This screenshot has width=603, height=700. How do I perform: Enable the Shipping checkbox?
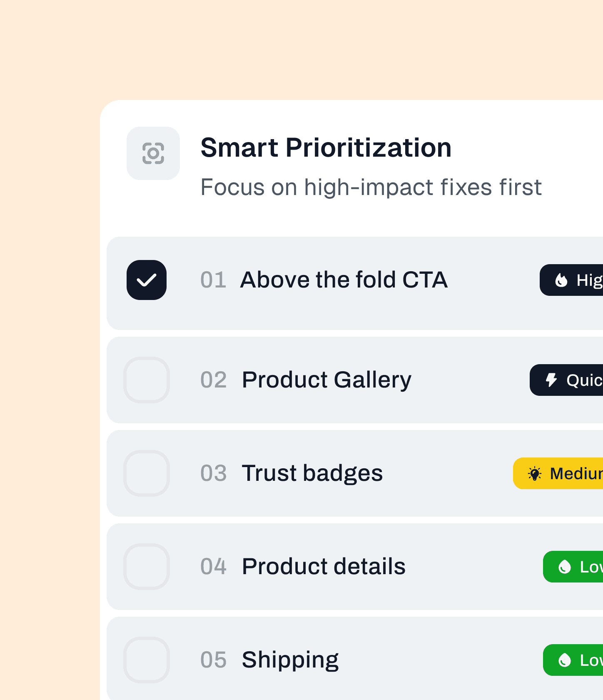pos(147,660)
